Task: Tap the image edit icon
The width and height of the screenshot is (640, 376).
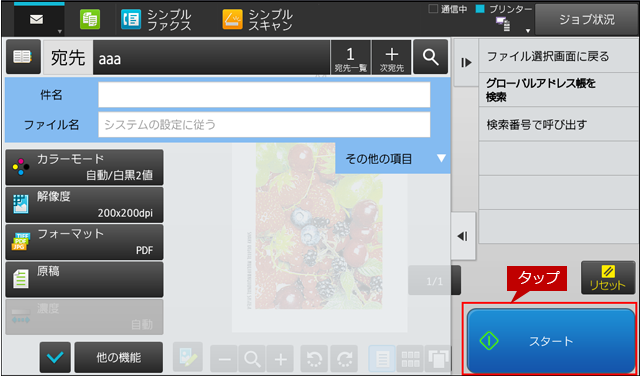Action: (188, 357)
